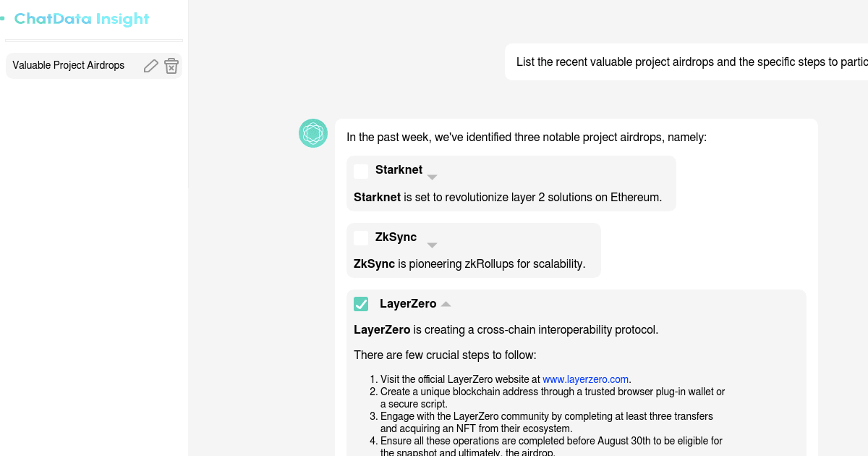Image resolution: width=868 pixels, height=456 pixels.
Task: Click the user's airdrop question bubble
Action: (687, 62)
